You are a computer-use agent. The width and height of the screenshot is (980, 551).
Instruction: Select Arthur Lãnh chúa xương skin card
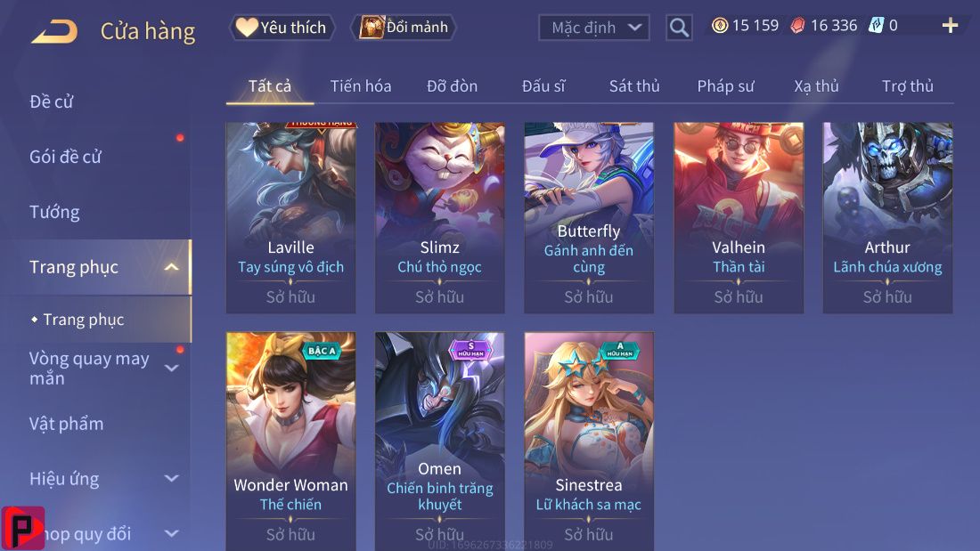[887, 217]
